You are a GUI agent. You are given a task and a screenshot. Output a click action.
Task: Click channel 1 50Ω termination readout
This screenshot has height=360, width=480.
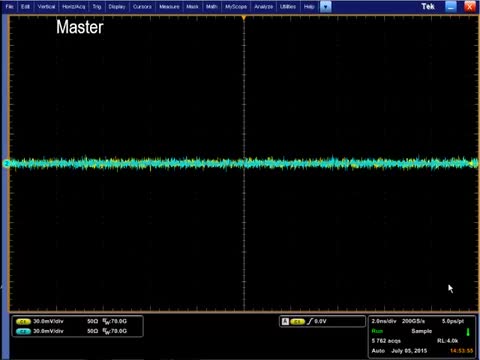(93, 321)
